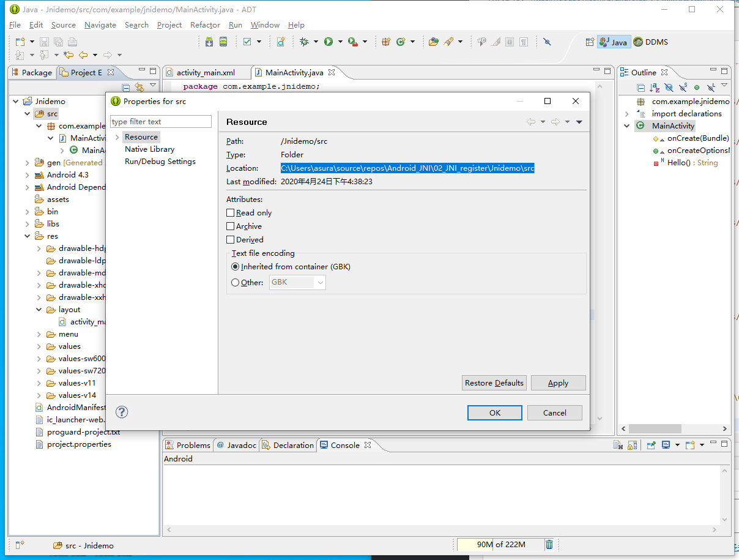
Task: Switch to the Problems tab
Action: click(188, 445)
